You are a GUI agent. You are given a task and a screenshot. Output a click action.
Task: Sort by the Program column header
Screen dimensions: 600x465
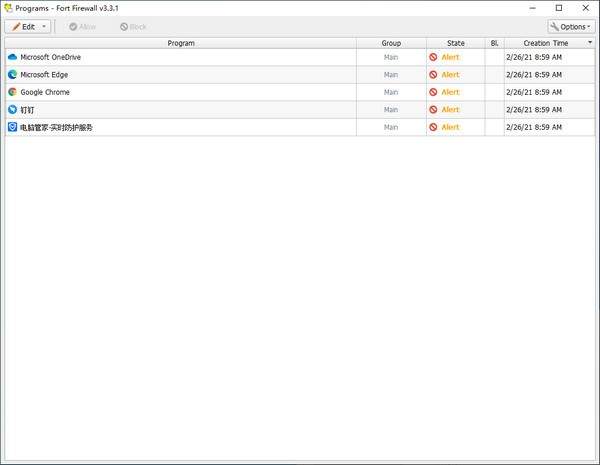(181, 43)
